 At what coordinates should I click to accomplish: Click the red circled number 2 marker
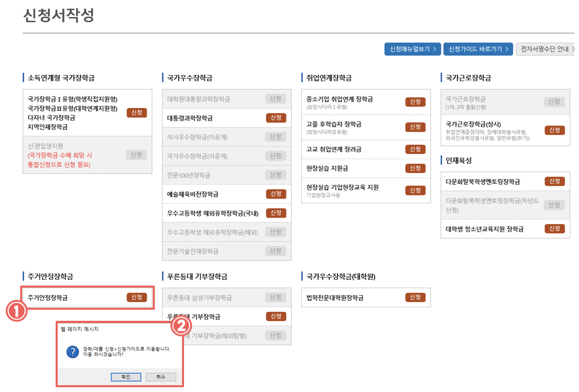point(181,325)
